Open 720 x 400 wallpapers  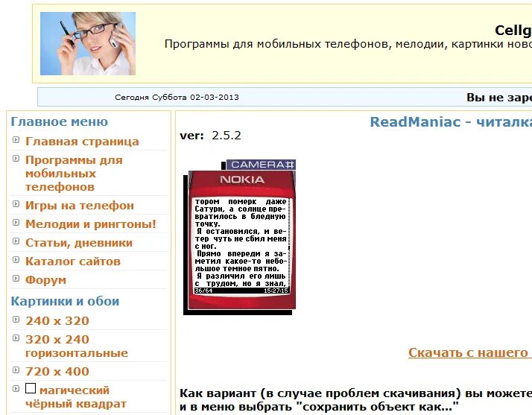click(57, 371)
